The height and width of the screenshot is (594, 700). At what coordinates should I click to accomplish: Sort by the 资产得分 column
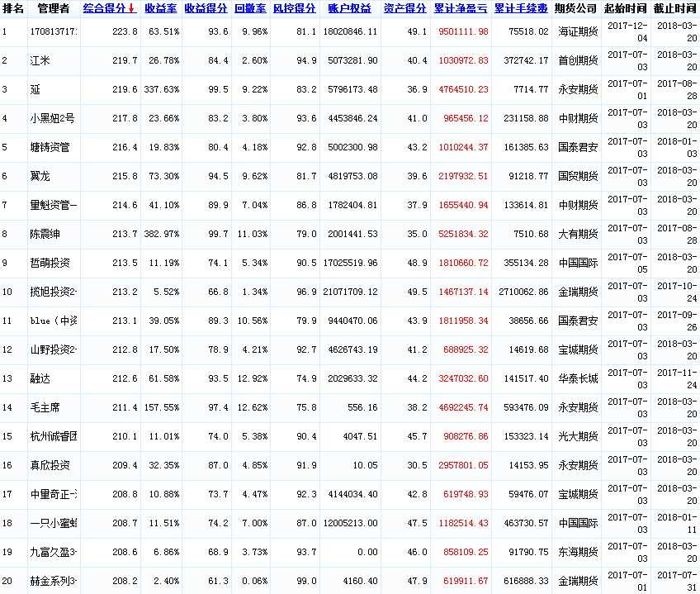coord(405,8)
